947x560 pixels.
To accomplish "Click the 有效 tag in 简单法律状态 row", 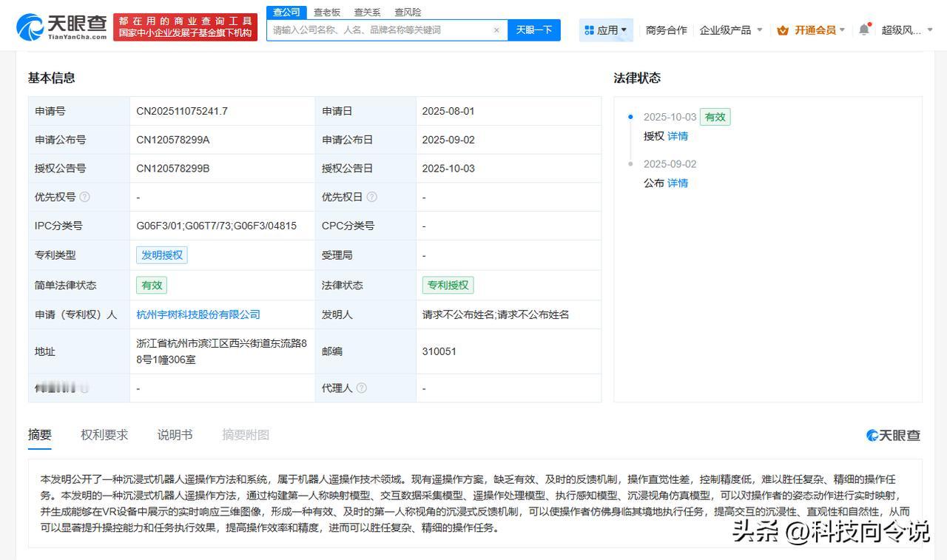I will (152, 285).
